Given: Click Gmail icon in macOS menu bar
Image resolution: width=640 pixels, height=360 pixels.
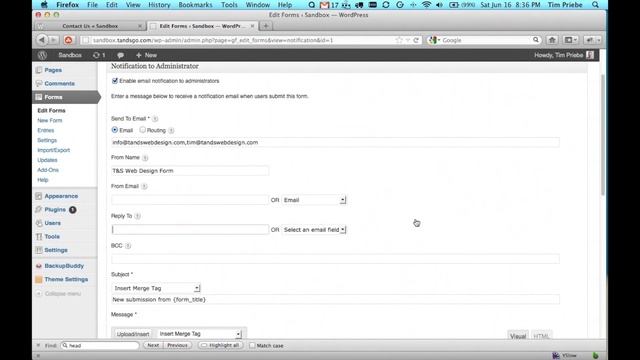Looking at the screenshot, I should tap(324, 5).
